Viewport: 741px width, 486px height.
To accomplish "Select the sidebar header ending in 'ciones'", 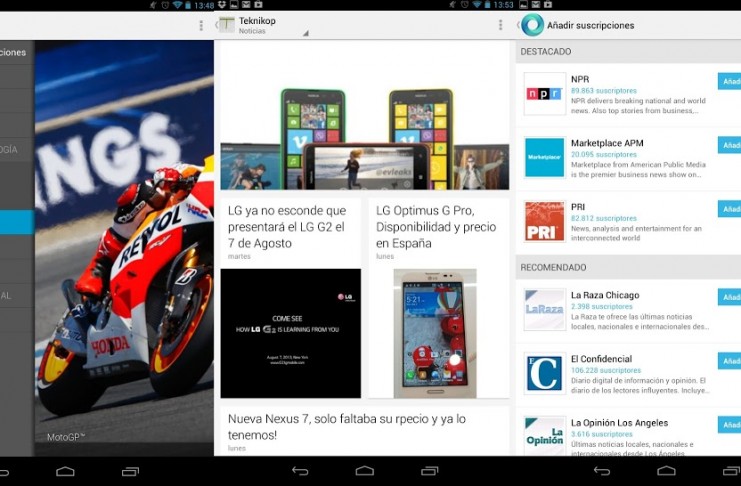I will point(17,52).
